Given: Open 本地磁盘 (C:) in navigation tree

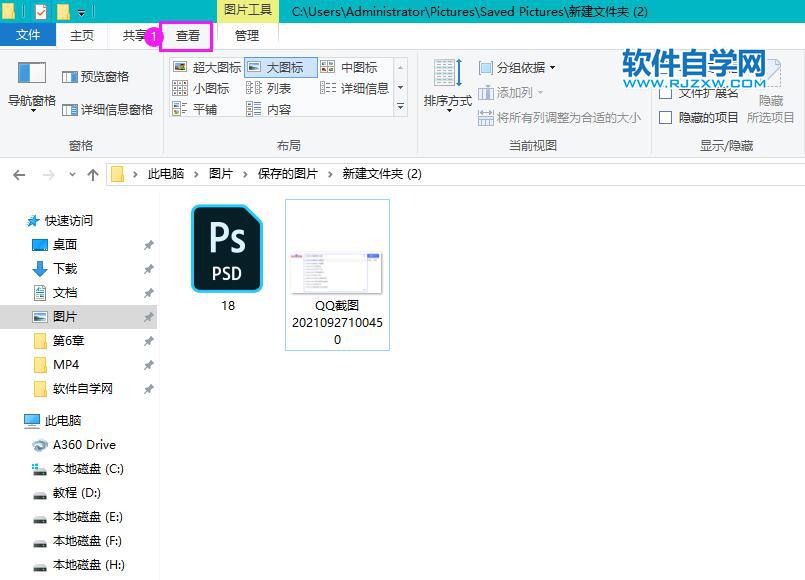Looking at the screenshot, I should click(x=88, y=469).
